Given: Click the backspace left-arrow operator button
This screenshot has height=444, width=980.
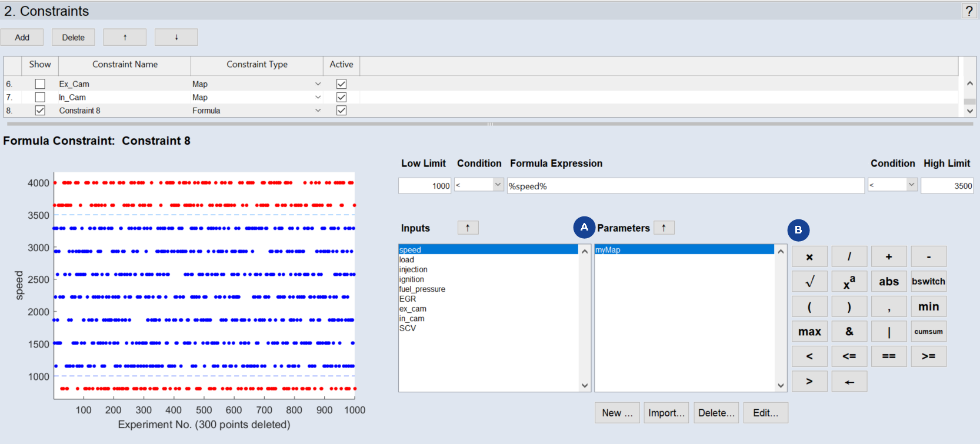Looking at the screenshot, I should (x=849, y=382).
